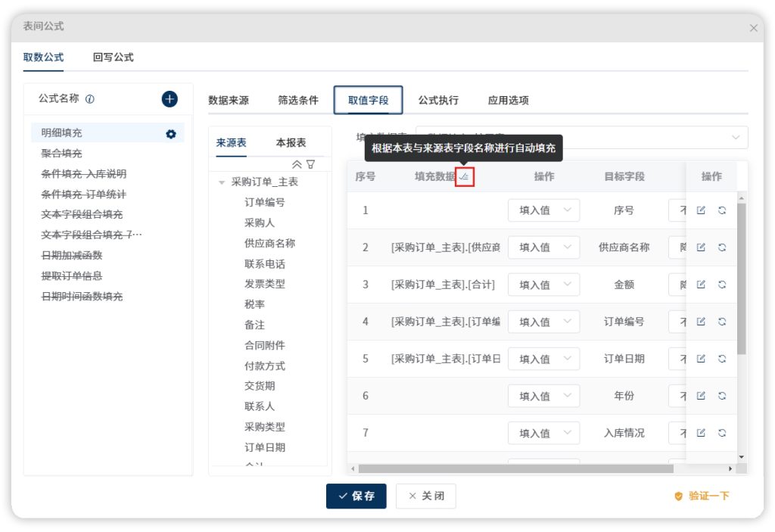Click the vertical scrollbar of the field table
The image size is (775, 532).
click(742, 279)
